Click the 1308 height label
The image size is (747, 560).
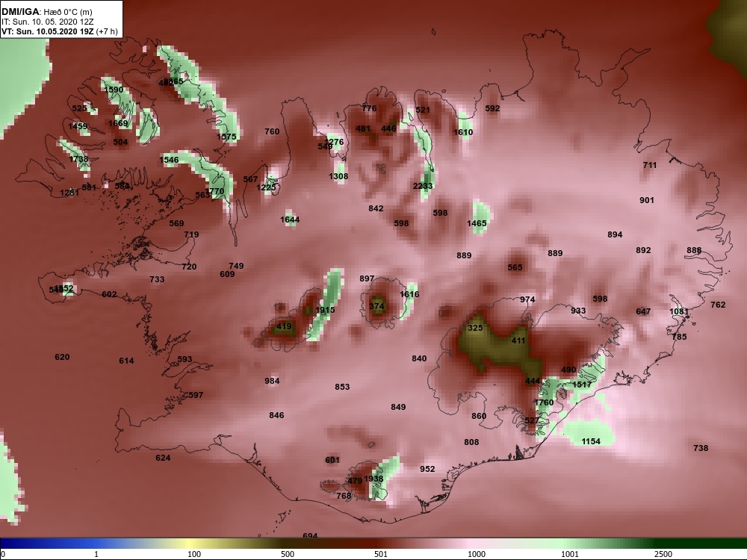click(x=338, y=176)
